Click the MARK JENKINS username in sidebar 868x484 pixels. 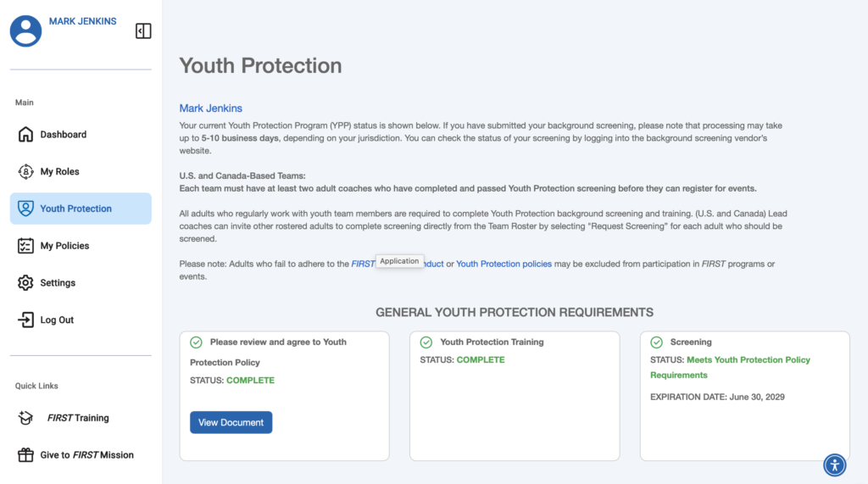coord(82,21)
